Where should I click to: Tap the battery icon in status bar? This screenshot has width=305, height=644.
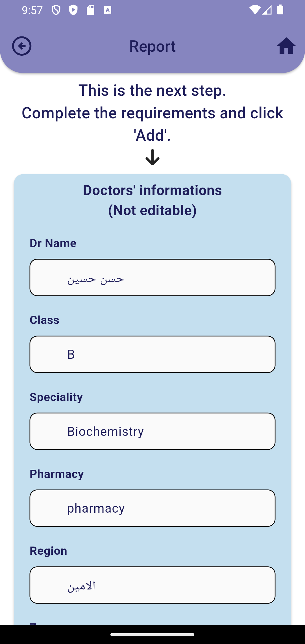(x=280, y=10)
